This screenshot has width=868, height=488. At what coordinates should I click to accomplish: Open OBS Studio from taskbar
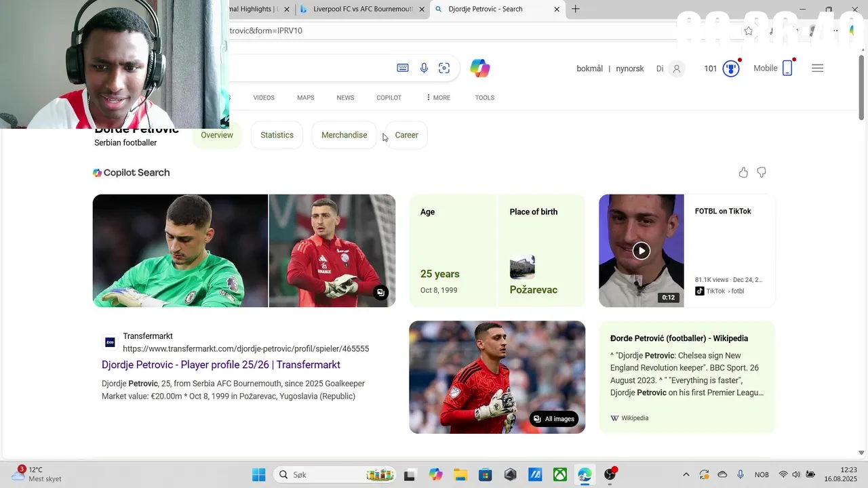[610, 474]
